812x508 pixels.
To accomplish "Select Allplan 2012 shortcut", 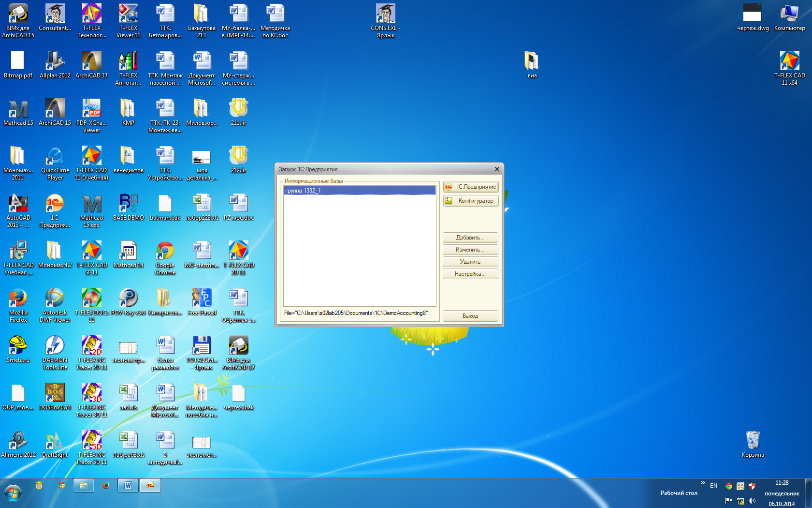I will (55, 65).
